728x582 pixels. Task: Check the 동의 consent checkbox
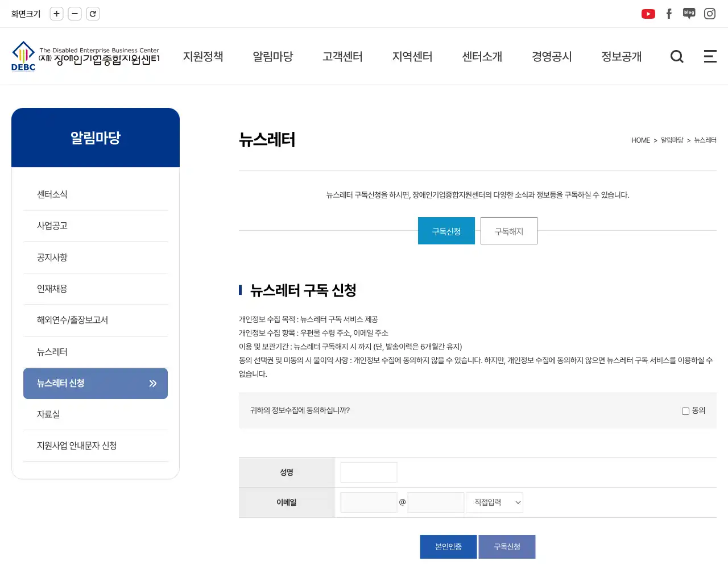[685, 411]
